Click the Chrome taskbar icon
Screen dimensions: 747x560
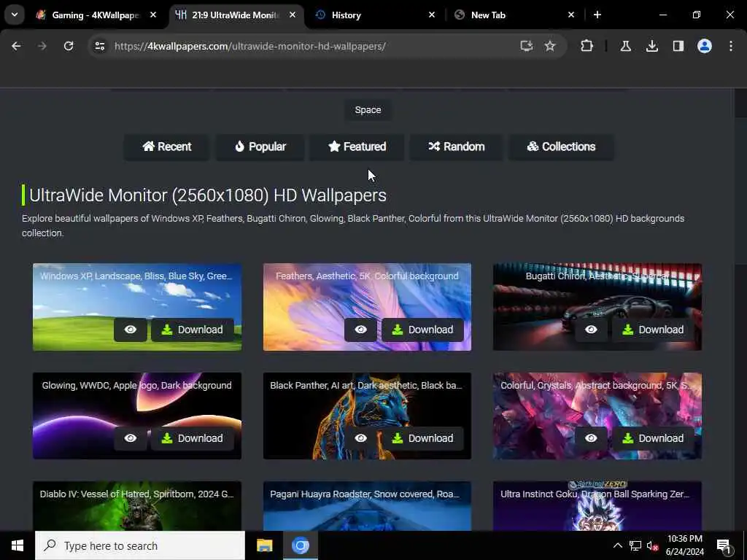pos(300,545)
